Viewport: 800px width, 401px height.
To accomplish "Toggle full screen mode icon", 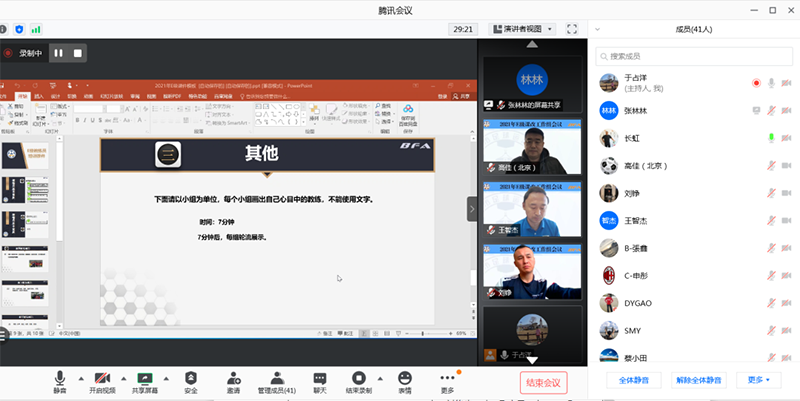I will click(572, 29).
